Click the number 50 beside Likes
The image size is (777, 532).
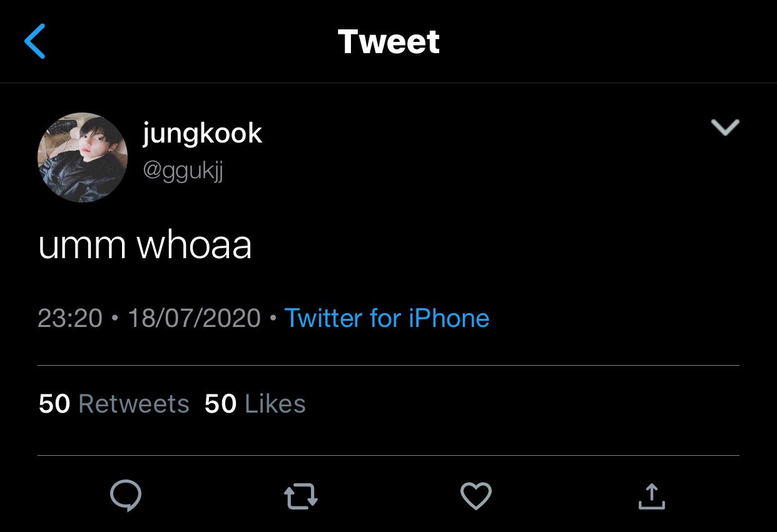220,404
